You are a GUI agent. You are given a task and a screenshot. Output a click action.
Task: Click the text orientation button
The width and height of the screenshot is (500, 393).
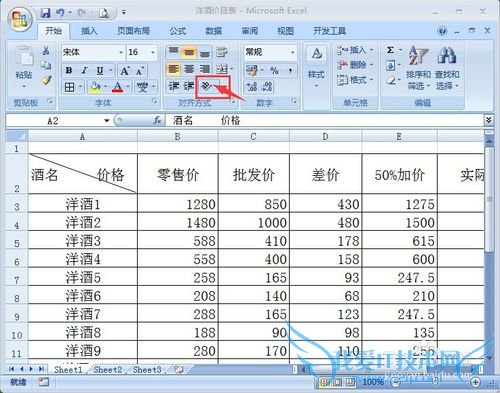click(x=207, y=87)
